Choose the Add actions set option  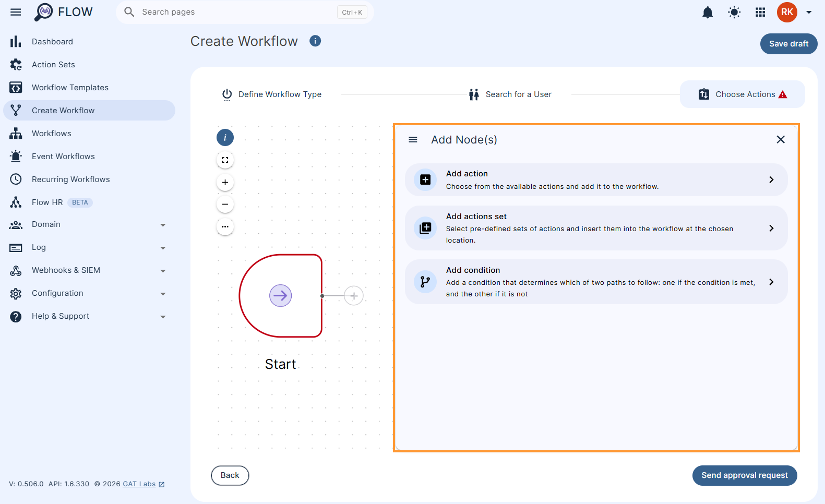[596, 228]
